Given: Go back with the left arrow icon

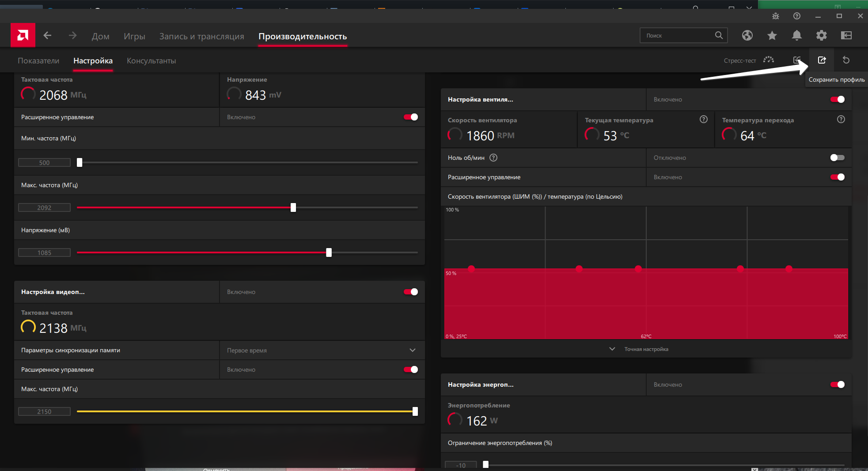Looking at the screenshot, I should pos(48,36).
